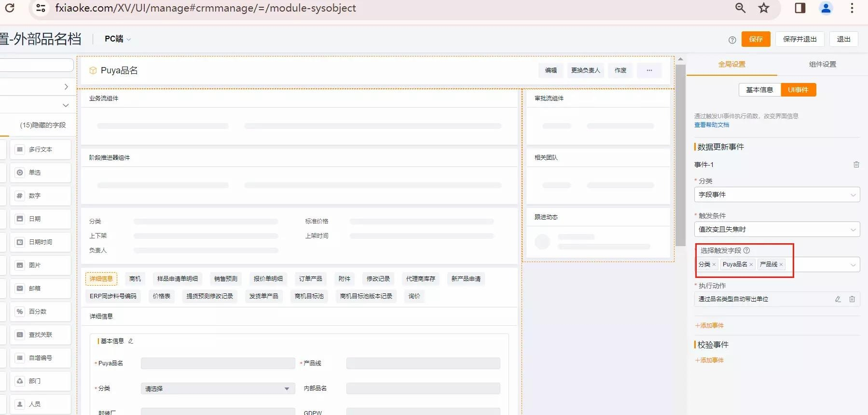This screenshot has width=868, height=415.
Task: Select the 自增编号 field component
Action: point(41,358)
